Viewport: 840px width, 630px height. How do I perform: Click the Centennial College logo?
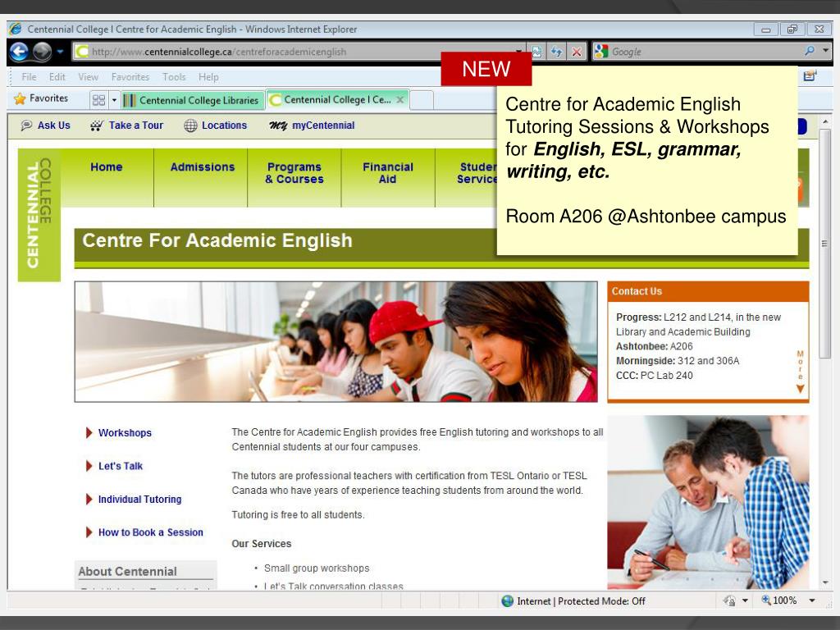tap(39, 215)
